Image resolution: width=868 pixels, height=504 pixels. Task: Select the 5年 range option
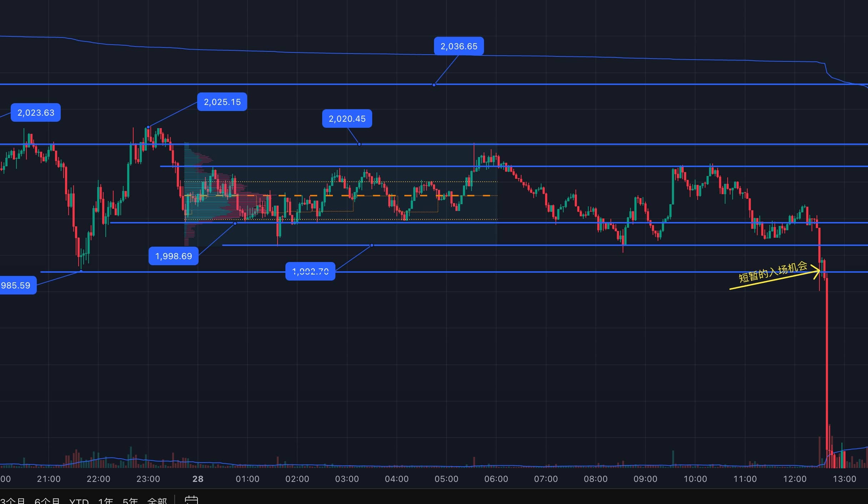click(x=130, y=501)
